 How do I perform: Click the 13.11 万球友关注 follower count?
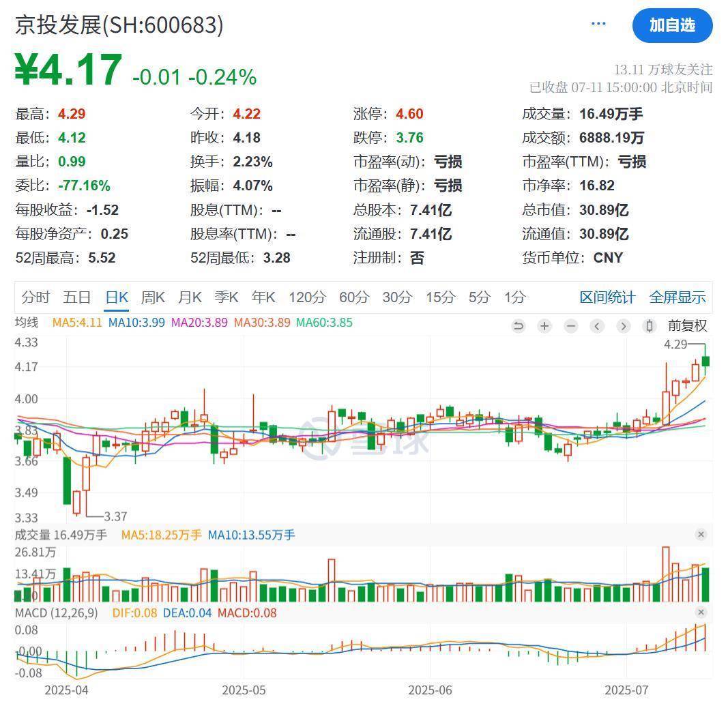663,70
